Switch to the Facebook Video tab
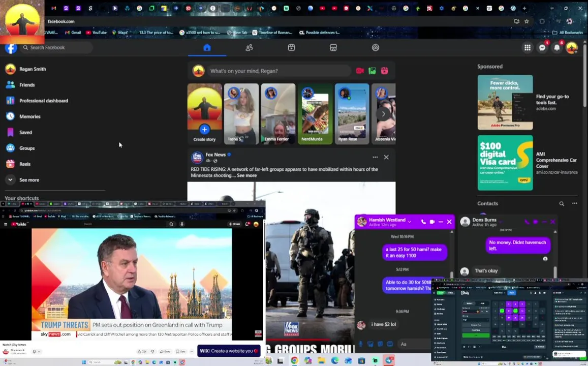 coord(291,48)
